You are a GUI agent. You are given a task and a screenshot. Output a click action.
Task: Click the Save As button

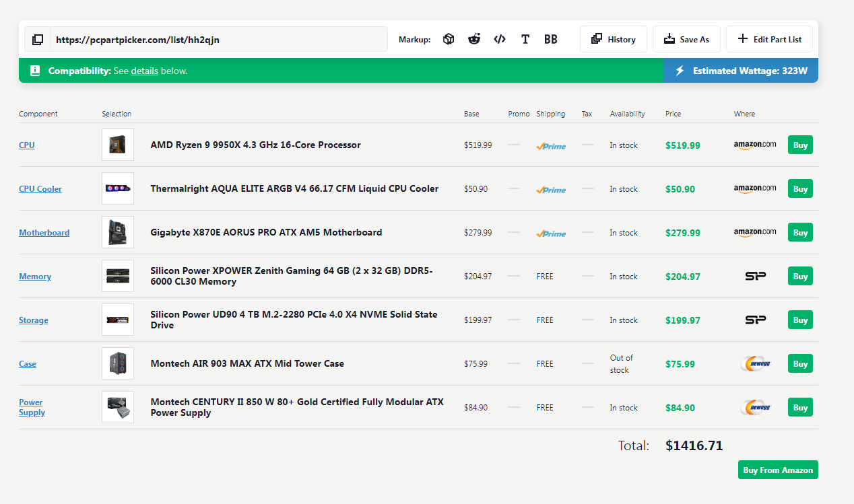tap(686, 40)
